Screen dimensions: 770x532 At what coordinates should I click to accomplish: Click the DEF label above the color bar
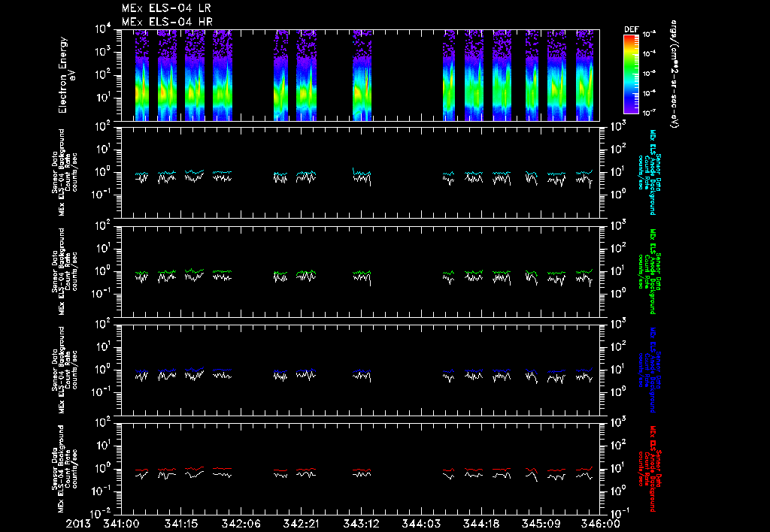[631, 29]
